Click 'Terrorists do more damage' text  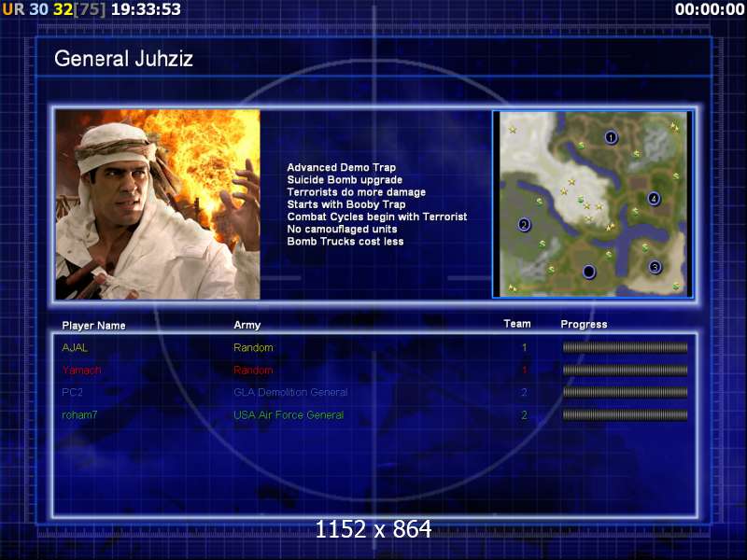tap(357, 192)
